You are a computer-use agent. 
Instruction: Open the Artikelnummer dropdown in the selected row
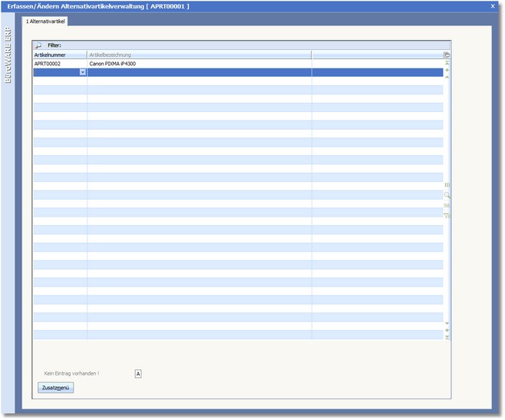click(x=83, y=72)
